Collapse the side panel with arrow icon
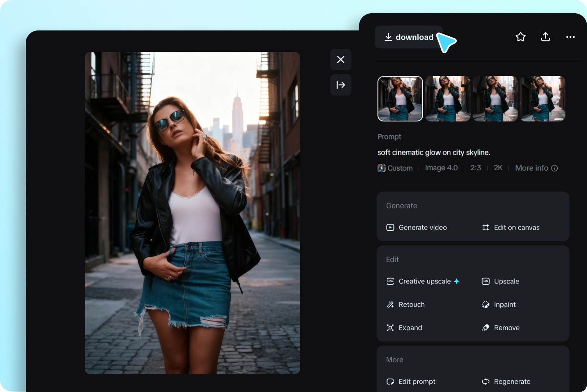Viewport: 587px width, 392px height. pos(341,85)
